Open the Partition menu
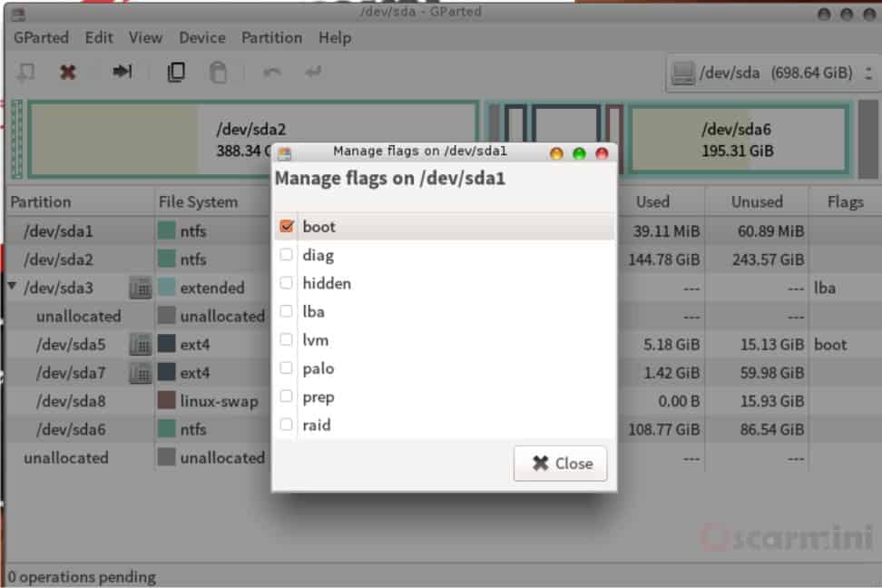The height and width of the screenshot is (588, 882). [x=271, y=37]
